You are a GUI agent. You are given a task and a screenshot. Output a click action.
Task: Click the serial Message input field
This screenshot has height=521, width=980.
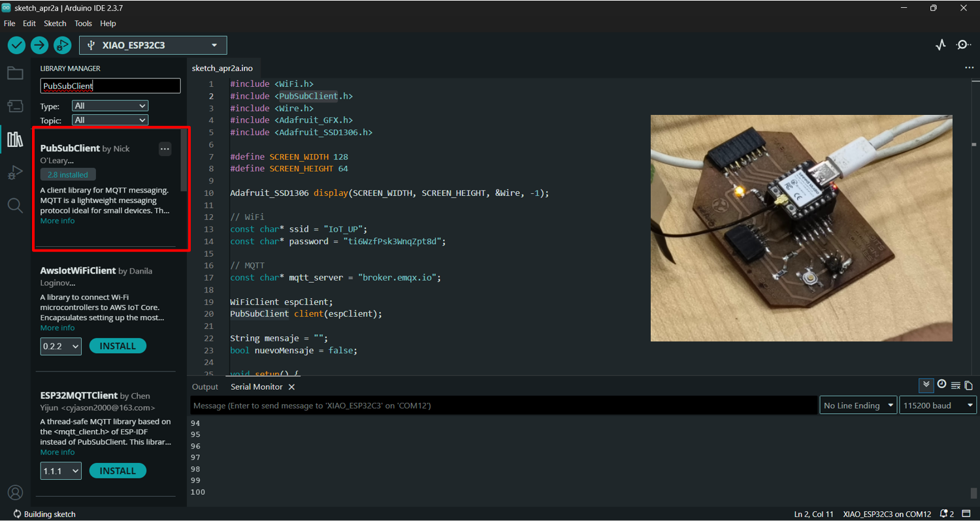504,405
